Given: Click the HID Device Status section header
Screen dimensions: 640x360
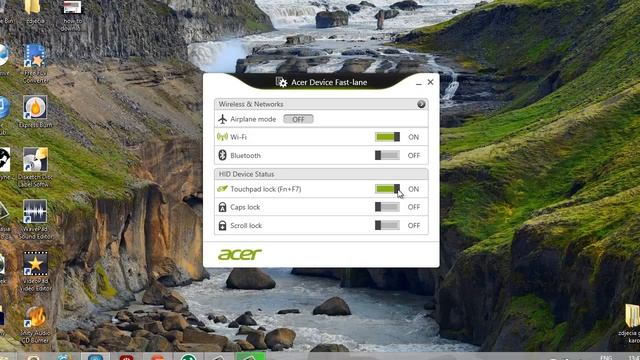Looking at the screenshot, I should (x=321, y=174).
